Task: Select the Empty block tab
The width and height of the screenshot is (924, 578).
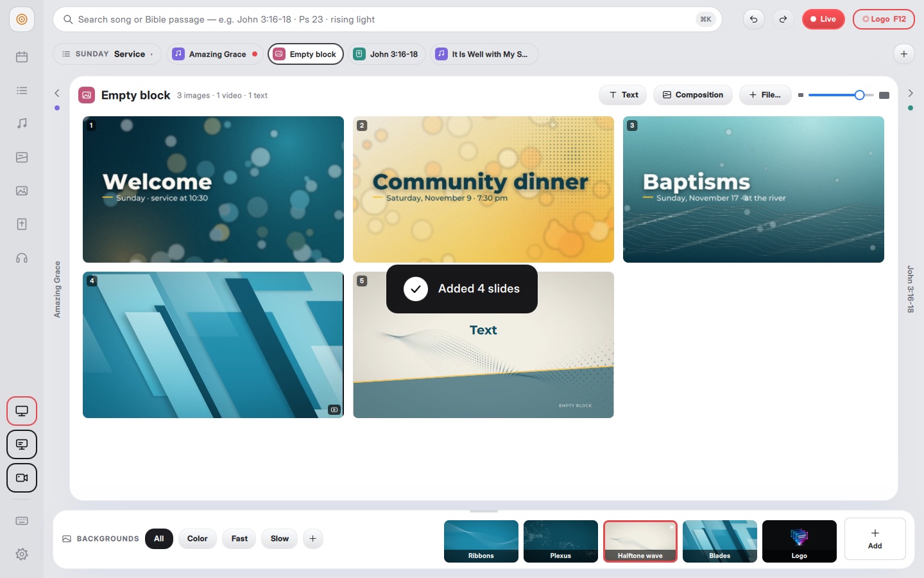Action: pos(305,54)
